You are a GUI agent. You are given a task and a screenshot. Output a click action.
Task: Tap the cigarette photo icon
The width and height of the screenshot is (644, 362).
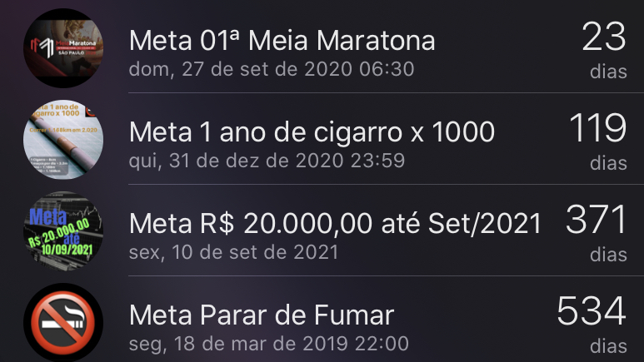tap(62, 139)
